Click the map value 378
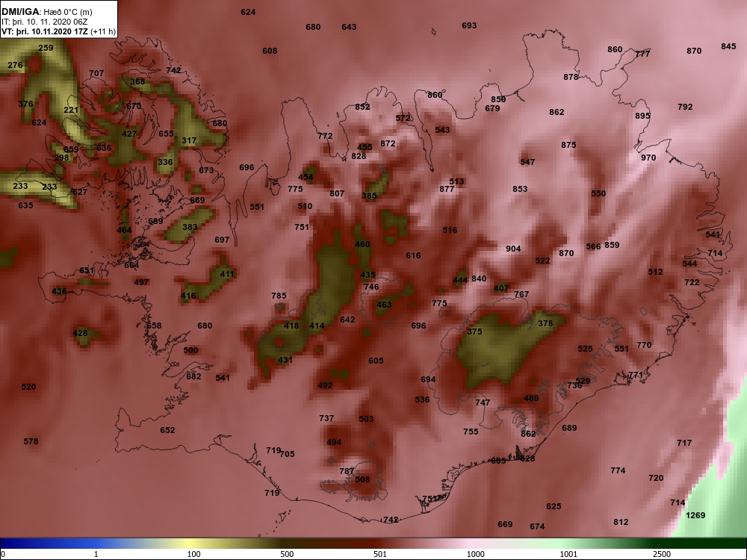The height and width of the screenshot is (560, 747). (x=545, y=323)
